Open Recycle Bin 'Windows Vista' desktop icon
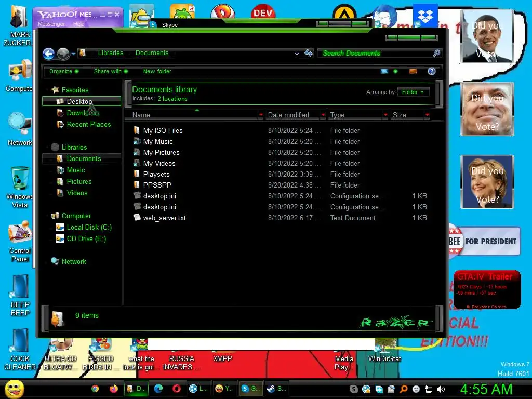Image resolution: width=532 pixels, height=399 pixels. (20, 187)
